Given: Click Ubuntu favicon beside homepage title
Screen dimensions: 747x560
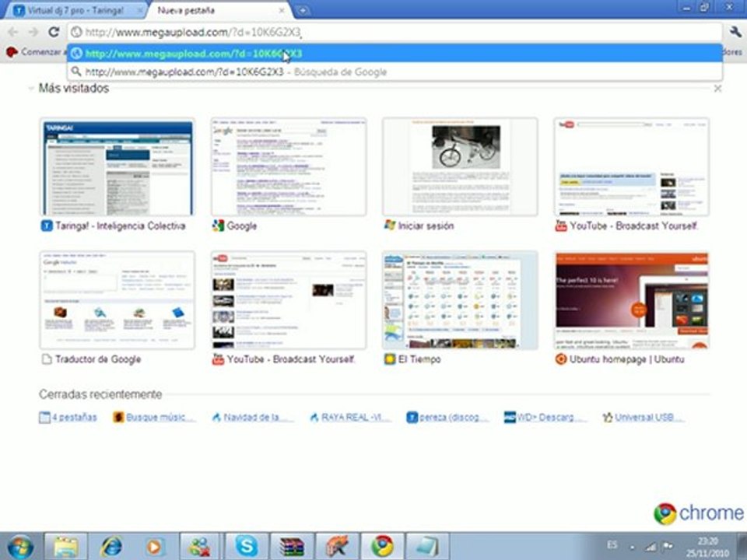Looking at the screenshot, I should pos(561,359).
